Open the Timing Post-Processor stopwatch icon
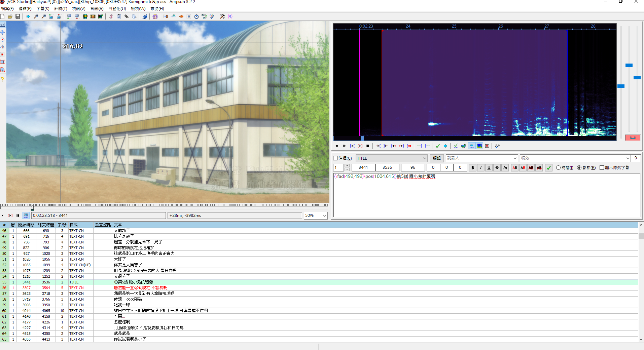644x350 pixels. coord(196,16)
